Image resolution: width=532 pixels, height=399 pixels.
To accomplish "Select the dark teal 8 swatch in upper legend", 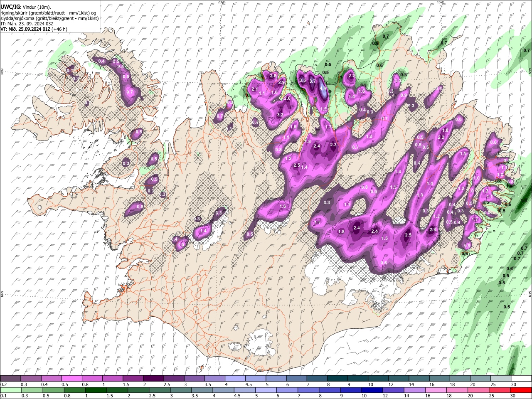I will [x=337, y=379].
